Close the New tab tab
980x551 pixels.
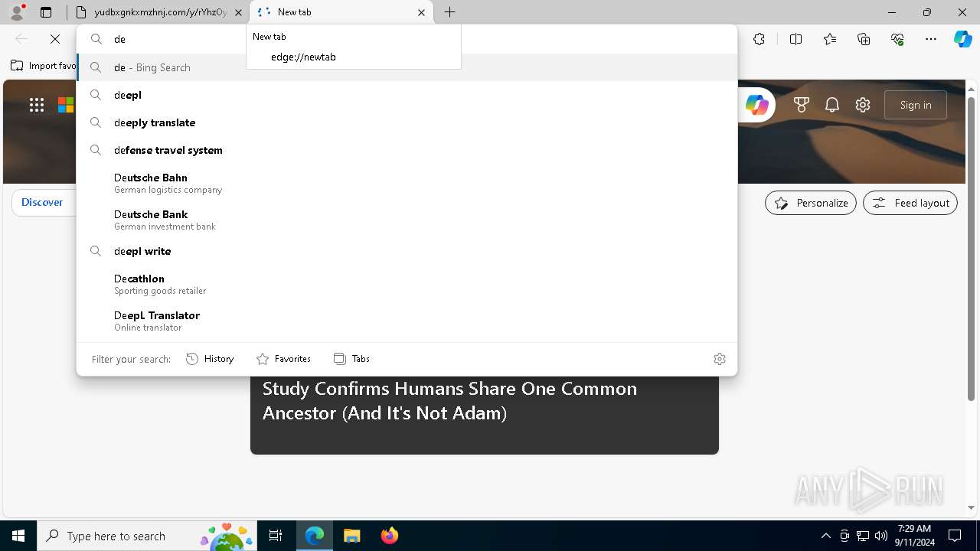coord(421,12)
